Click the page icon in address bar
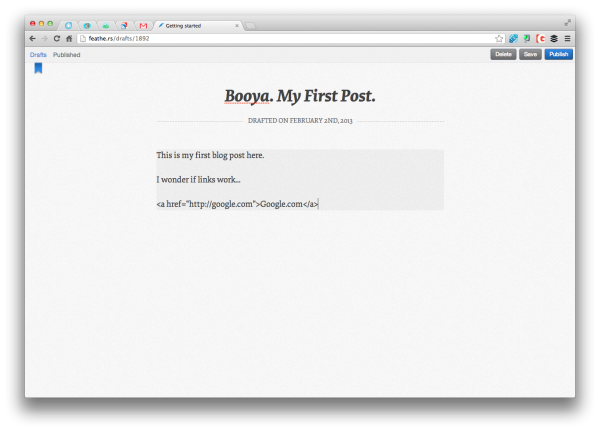The width and height of the screenshot is (600, 432). tap(83, 39)
